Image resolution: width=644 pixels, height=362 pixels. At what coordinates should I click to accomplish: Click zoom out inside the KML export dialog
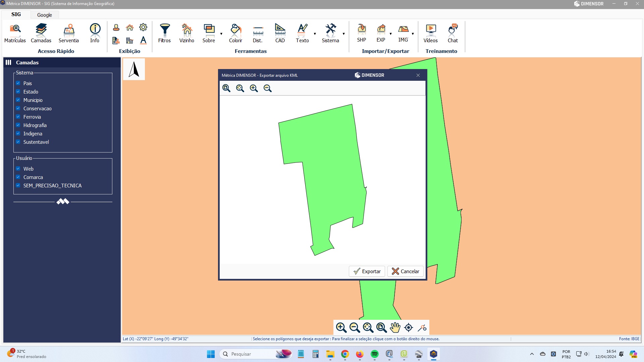coord(268,88)
